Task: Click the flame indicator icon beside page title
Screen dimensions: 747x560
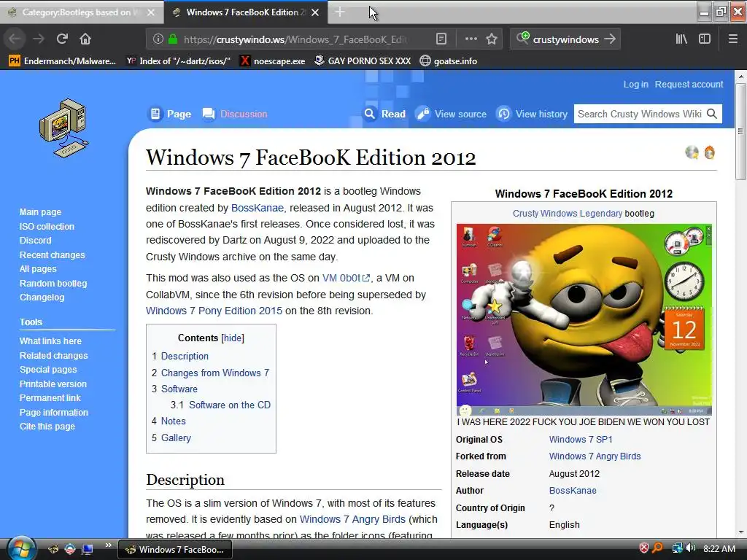Action: point(709,152)
